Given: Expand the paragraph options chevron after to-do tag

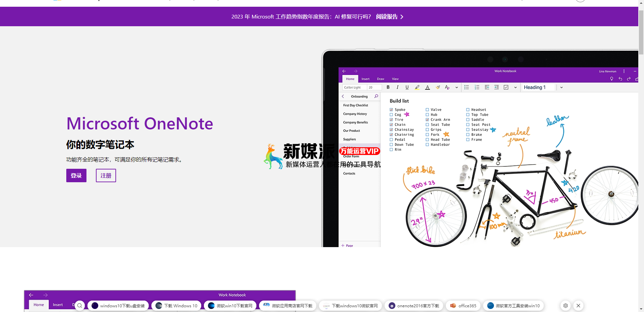Looking at the screenshot, I should point(515,87).
